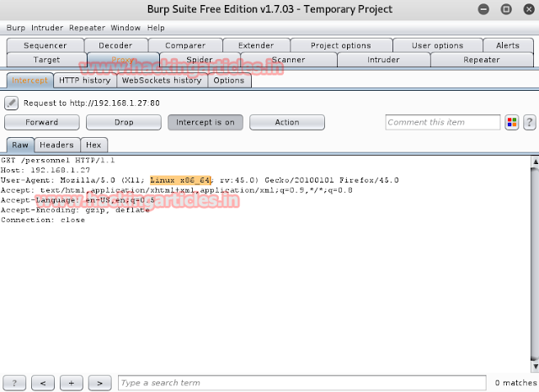Click the search help question mark button
The height and width of the screenshot is (392, 539).
point(14,383)
